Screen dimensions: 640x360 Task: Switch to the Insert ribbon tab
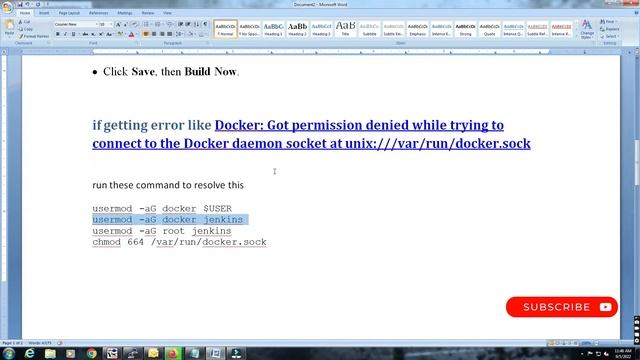[44, 13]
